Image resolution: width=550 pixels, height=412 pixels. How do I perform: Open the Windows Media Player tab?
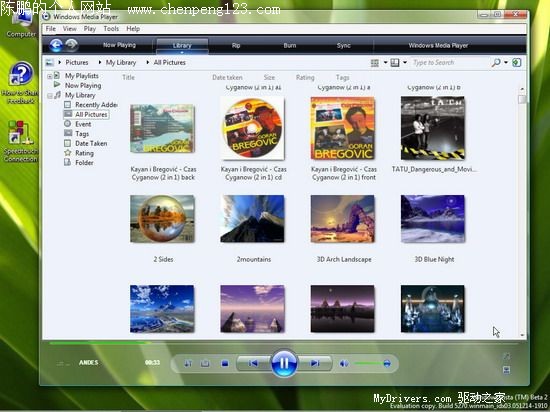click(438, 46)
